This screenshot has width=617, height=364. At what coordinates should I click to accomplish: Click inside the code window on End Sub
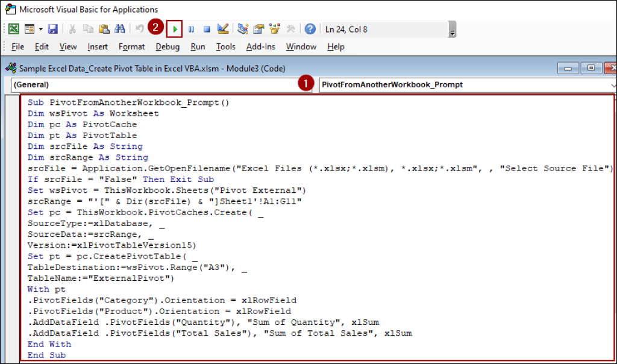coord(46,355)
